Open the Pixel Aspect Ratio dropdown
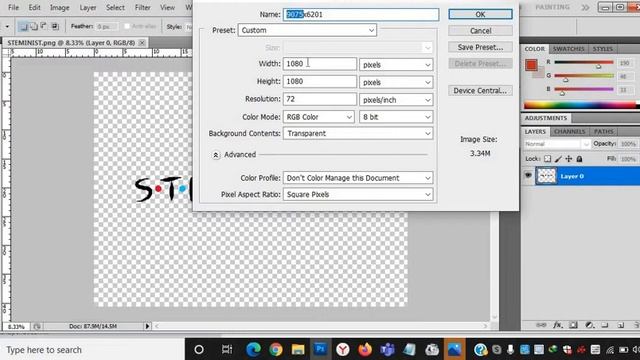Image resolution: width=640 pixels, height=360 pixels. point(358,194)
